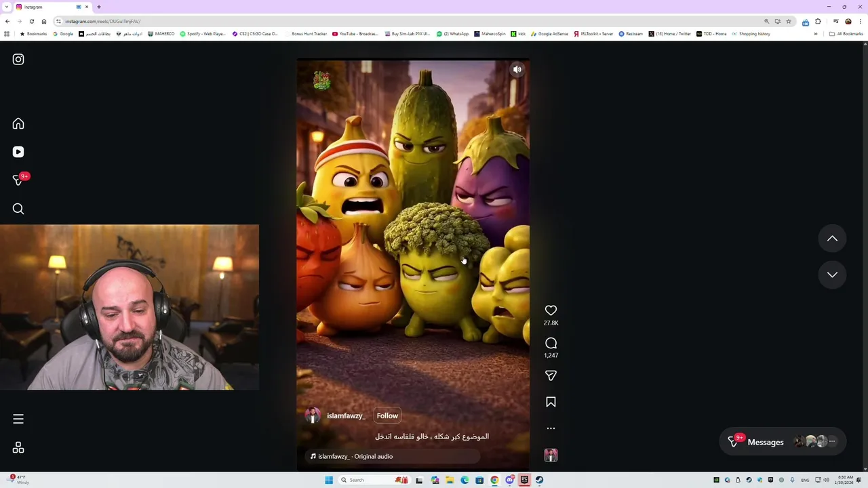Open File Explorer from the taskbar
The height and width of the screenshot is (488, 868).
coord(450,480)
